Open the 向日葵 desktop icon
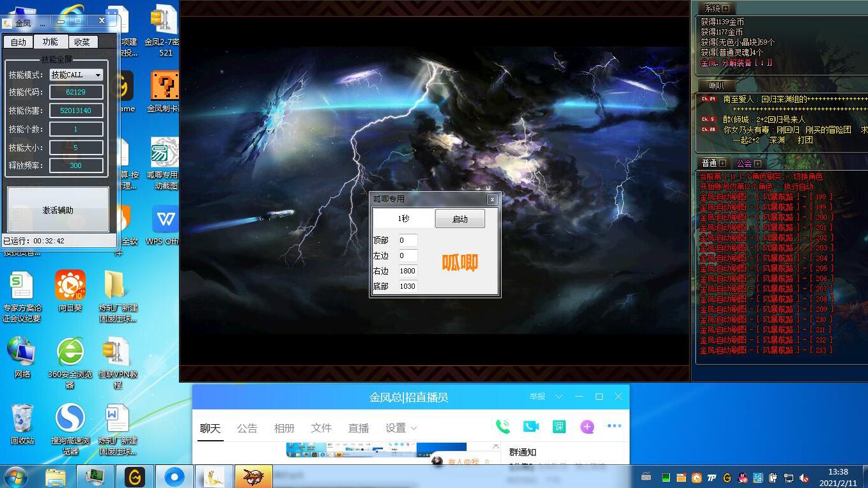The image size is (868, 488). tap(70, 291)
